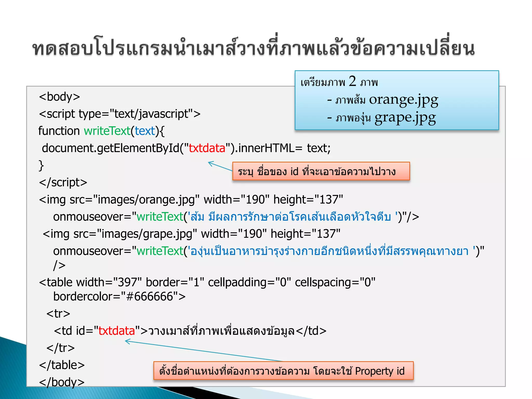
Task: Click the script type="text/javascript" line
Action: [120, 114]
